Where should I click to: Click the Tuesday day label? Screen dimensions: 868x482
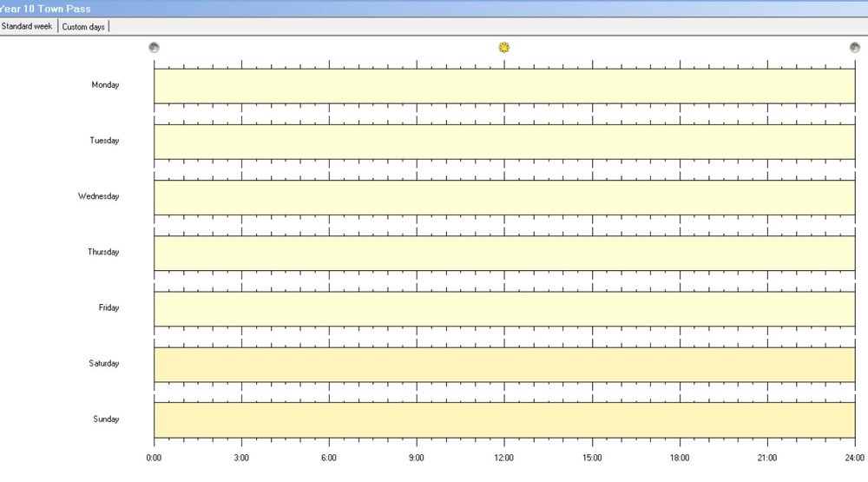pyautogui.click(x=104, y=141)
